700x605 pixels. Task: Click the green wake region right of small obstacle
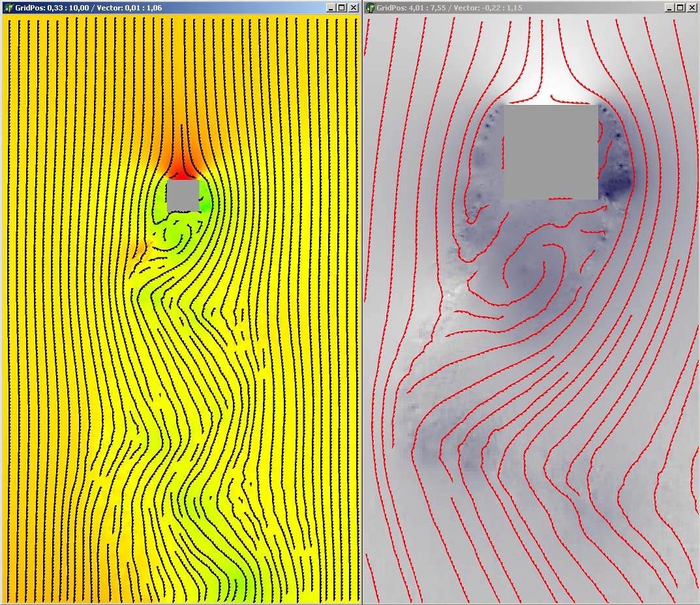207,203
